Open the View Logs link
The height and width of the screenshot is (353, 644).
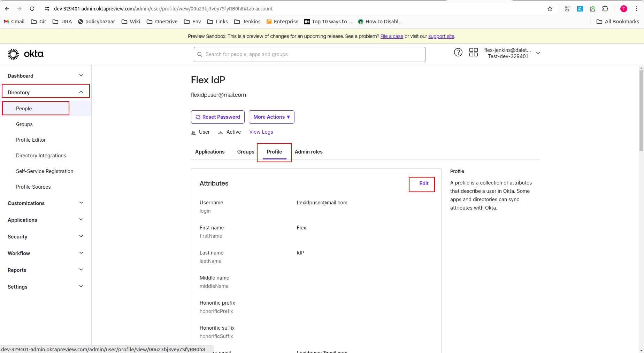(261, 132)
